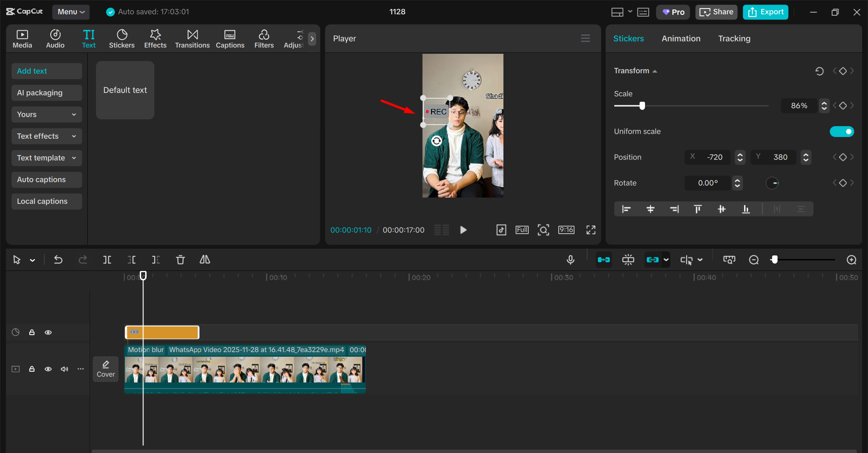Expand the Yours dropdown
Screen dimensions: 868x453
46,114
